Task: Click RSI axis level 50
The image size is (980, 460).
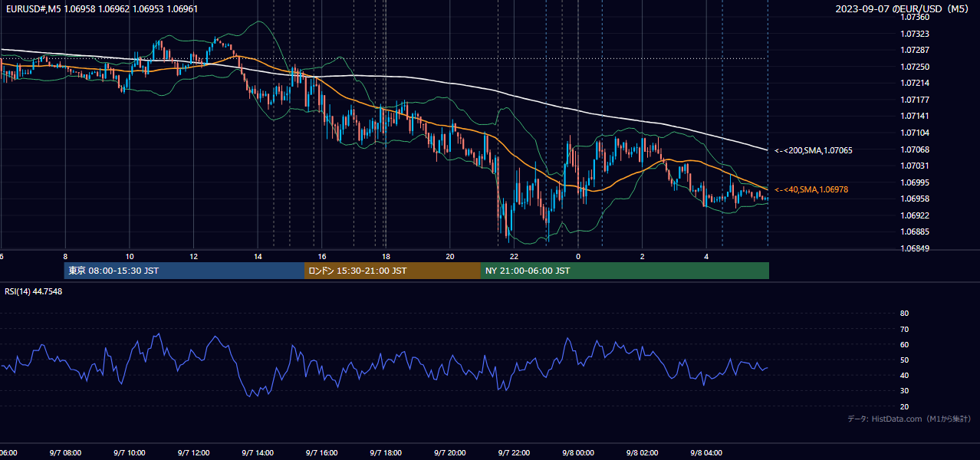Action: [x=904, y=360]
